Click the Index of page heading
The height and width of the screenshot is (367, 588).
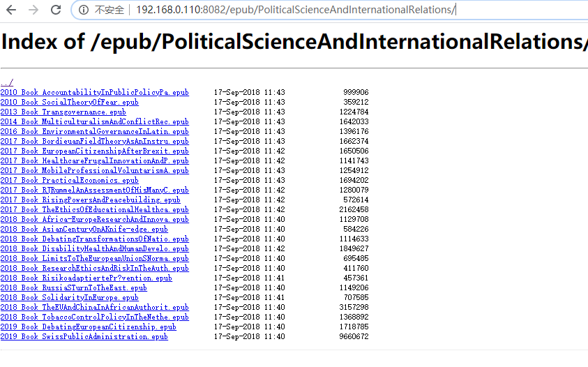tap(294, 41)
